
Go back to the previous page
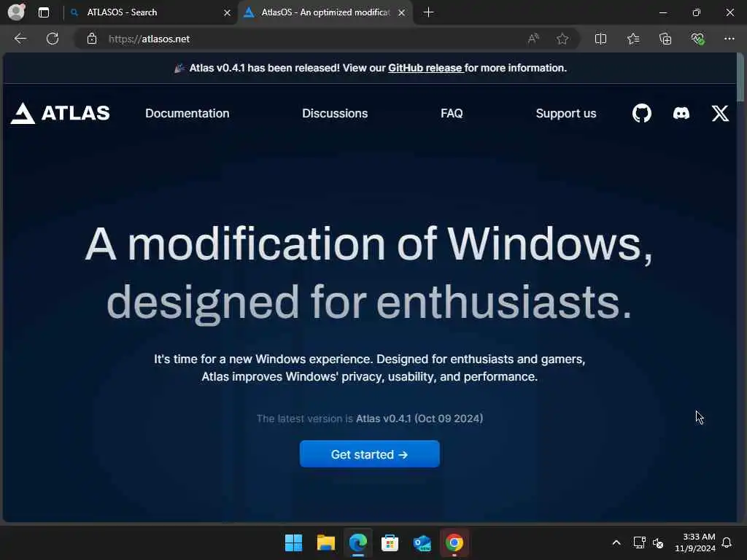pyautogui.click(x=20, y=39)
